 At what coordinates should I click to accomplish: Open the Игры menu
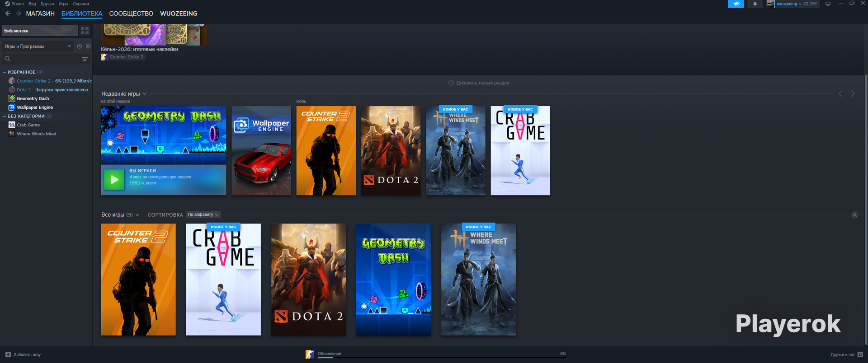coord(63,4)
